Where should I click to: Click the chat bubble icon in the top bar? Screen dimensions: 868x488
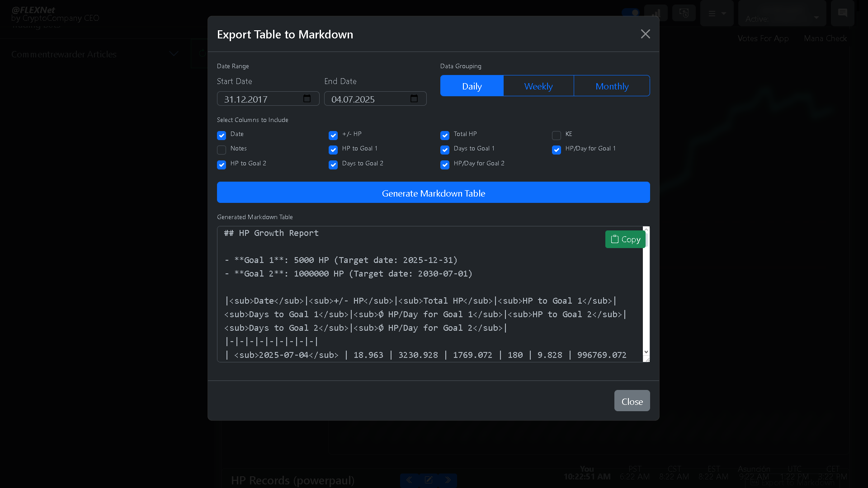842,13
